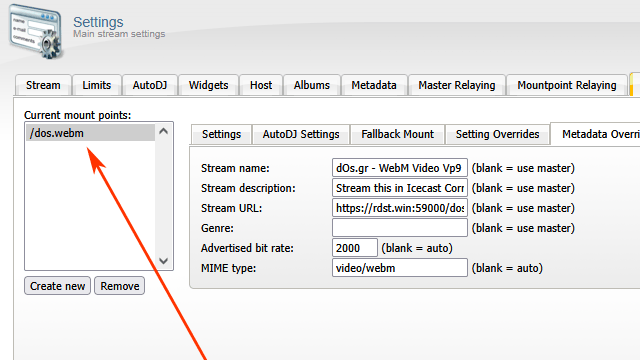Click the 'Stream description:' label

pyautogui.click(x=248, y=188)
